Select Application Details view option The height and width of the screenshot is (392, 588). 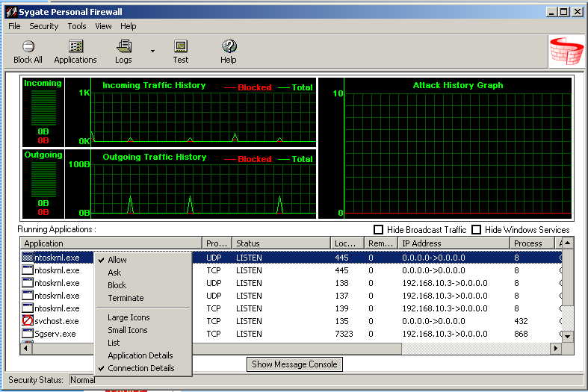tap(143, 355)
